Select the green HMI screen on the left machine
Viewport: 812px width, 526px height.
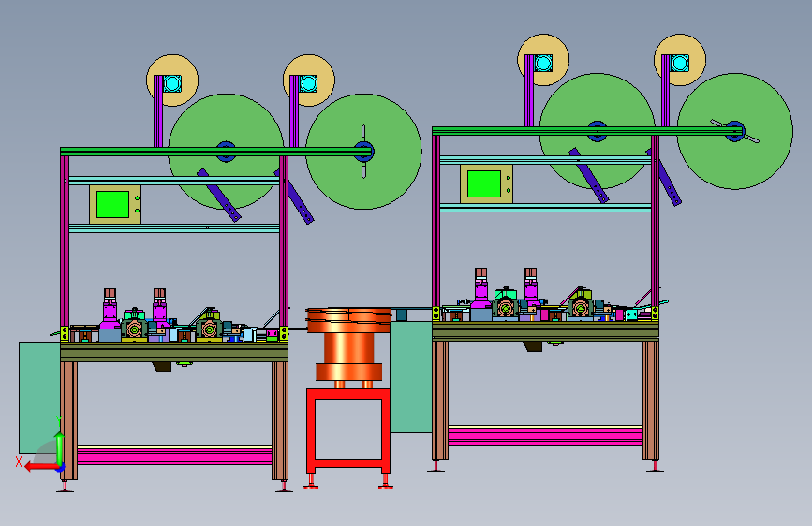[112, 204]
